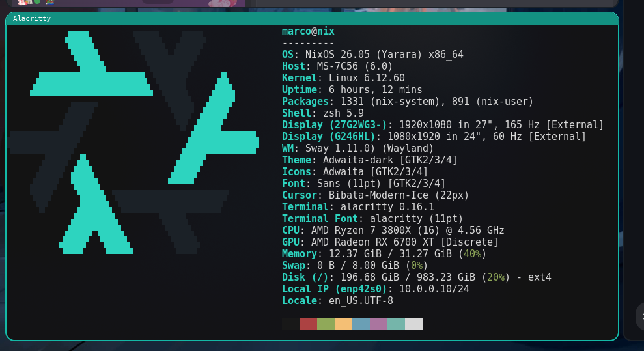Click the Local IP address 10.0.0.10/24

click(434, 289)
